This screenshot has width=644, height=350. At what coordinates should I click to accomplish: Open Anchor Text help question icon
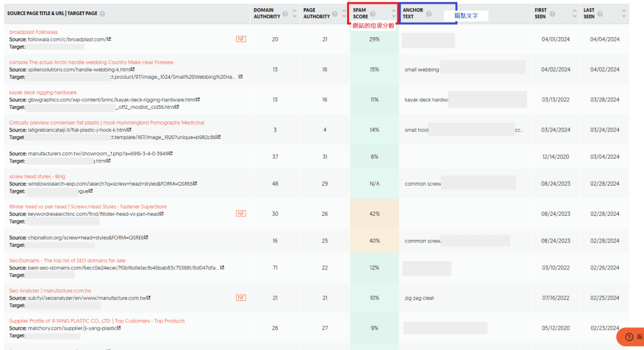(x=429, y=14)
